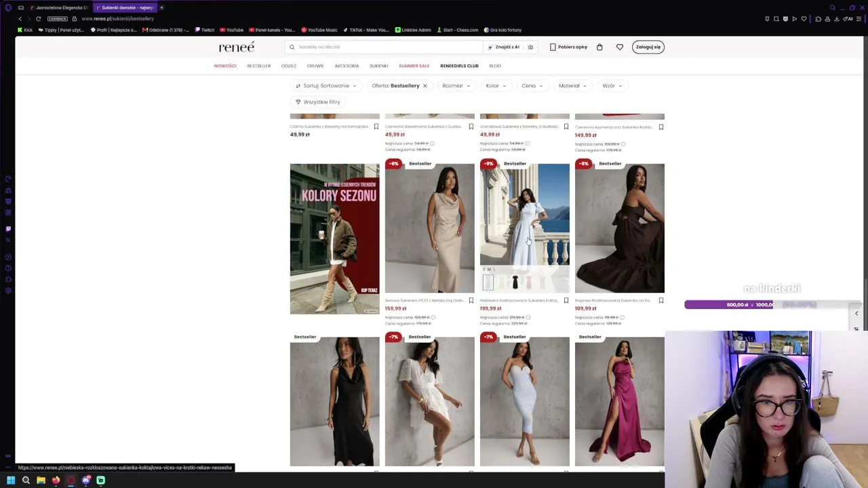Expand the Materiał filter dropdown

coord(573,85)
